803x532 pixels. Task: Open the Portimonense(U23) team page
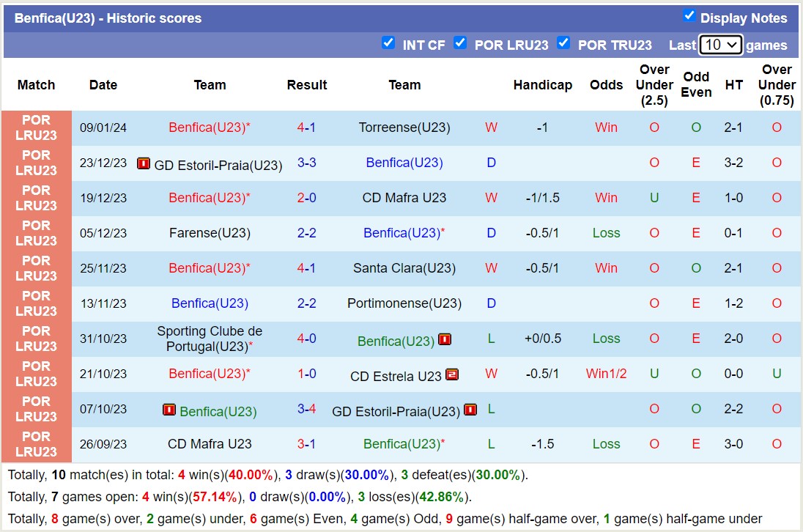[404, 303]
